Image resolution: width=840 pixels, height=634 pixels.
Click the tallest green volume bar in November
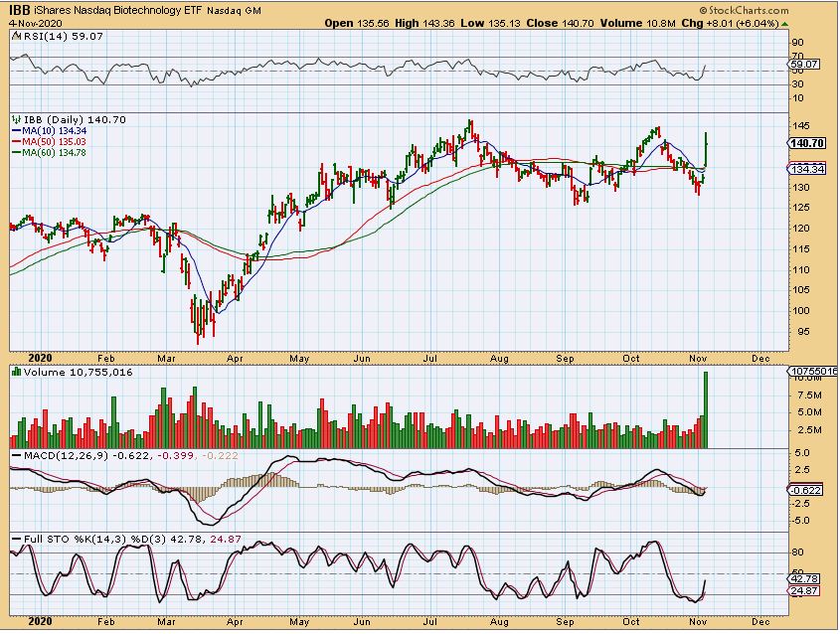click(706, 409)
